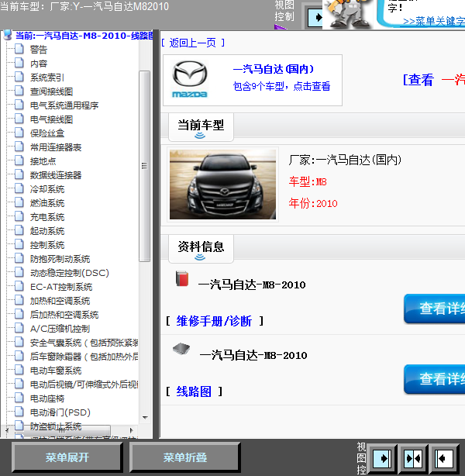This screenshot has height=476, width=465.
Task: Click the >>菜单关键字 link
Action: pos(434,21)
